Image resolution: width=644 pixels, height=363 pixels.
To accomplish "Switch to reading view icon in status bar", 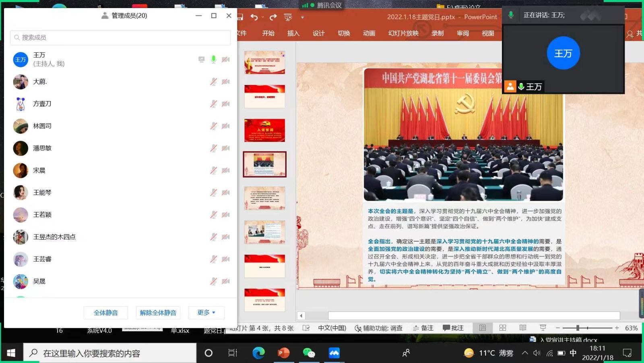I will (x=523, y=328).
